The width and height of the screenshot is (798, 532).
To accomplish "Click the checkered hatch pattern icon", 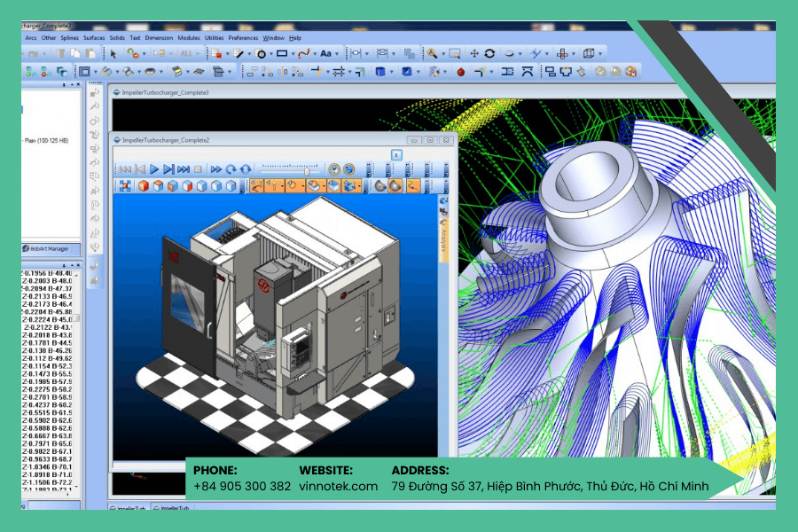I will [x=409, y=53].
